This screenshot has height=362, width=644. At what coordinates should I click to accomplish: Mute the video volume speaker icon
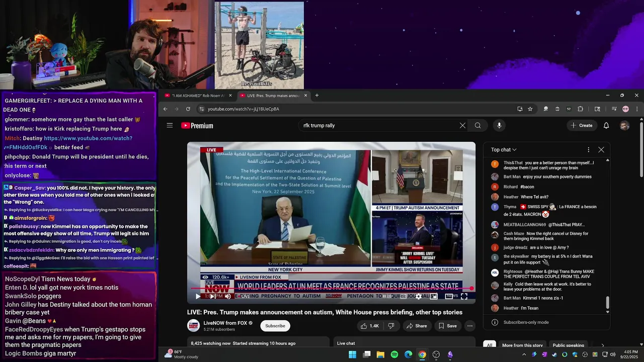click(227, 296)
